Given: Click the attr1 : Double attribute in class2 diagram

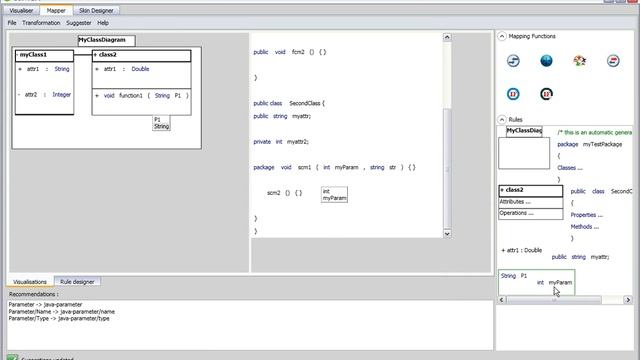Looking at the screenshot, I should point(122,69).
